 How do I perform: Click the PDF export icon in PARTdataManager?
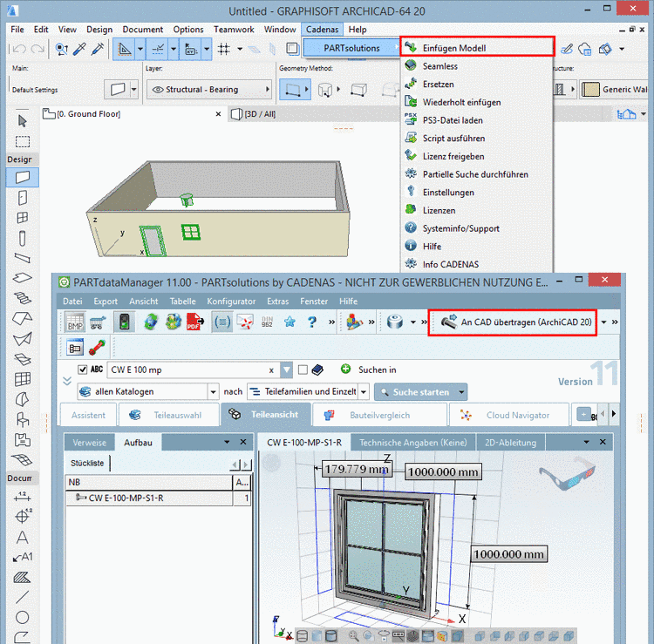coord(194,322)
